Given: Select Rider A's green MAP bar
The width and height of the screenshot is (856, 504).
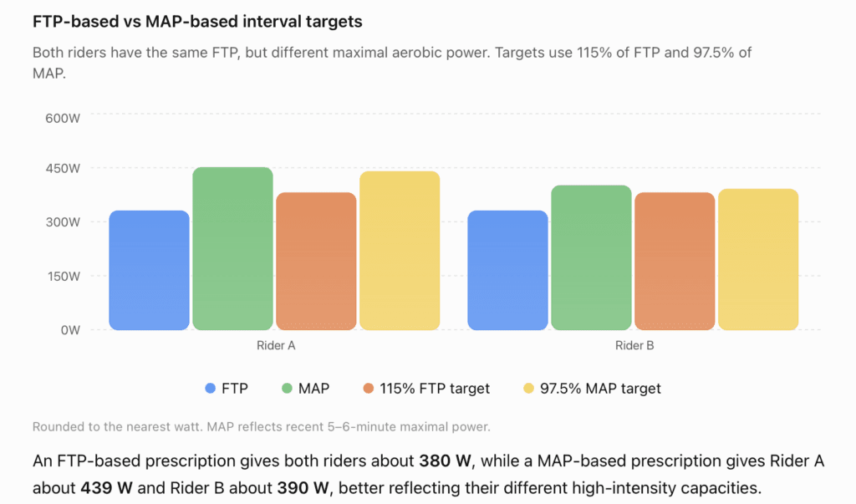Looking at the screenshot, I should [x=232, y=248].
